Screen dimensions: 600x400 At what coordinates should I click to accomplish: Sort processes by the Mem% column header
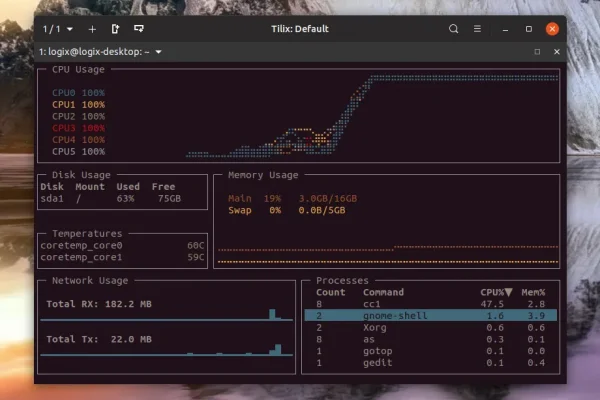point(533,292)
